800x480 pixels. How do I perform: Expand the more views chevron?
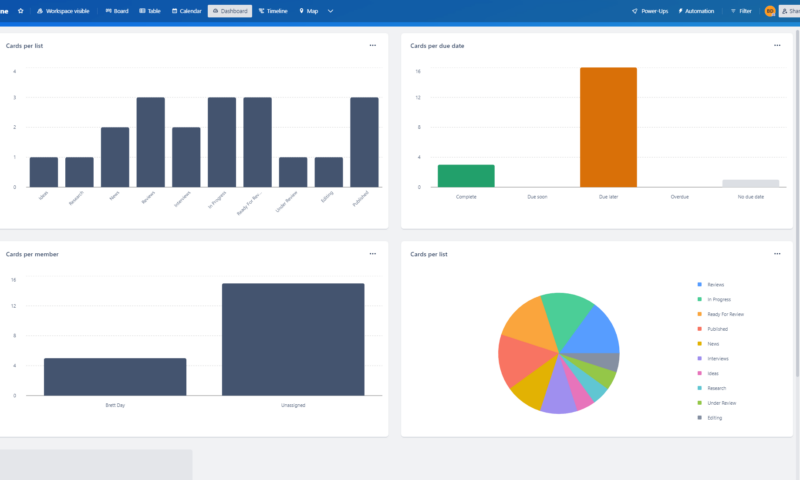point(330,11)
